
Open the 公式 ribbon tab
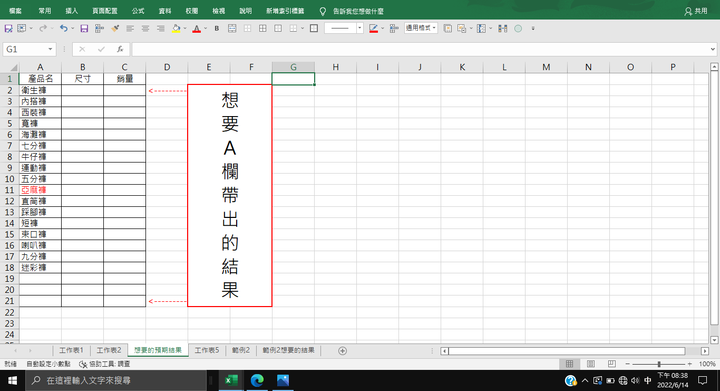pos(138,11)
